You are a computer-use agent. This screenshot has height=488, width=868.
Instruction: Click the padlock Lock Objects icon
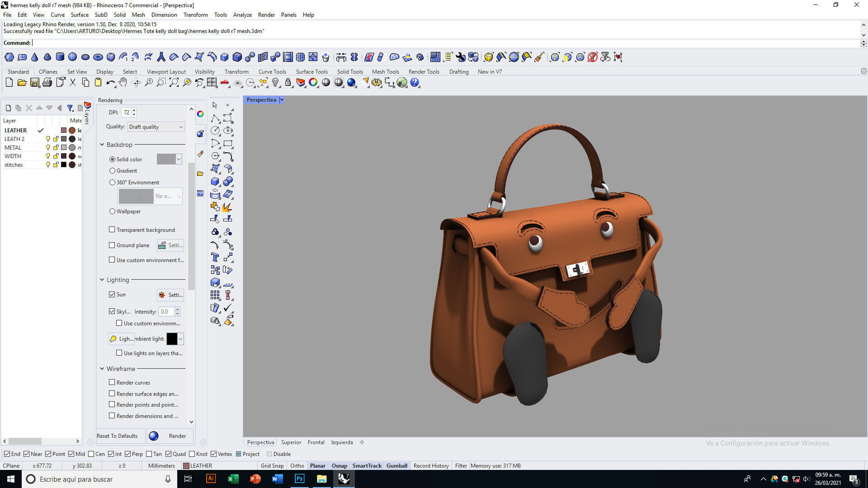[x=288, y=83]
